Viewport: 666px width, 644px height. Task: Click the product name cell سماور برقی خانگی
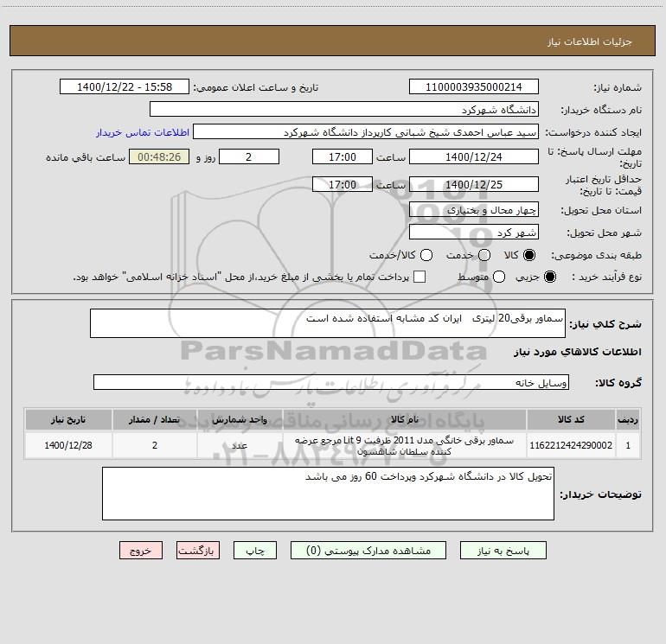point(405,445)
